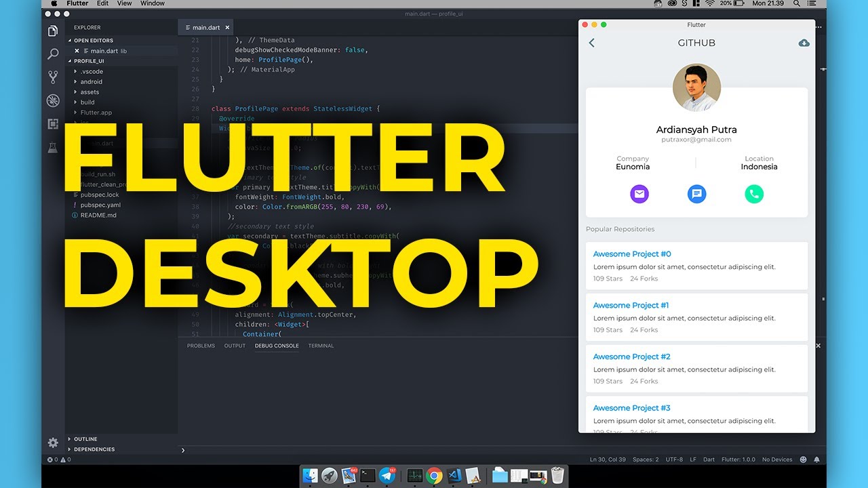Open the Debug view in activity bar
The height and width of the screenshot is (488, 868).
pos(53,101)
